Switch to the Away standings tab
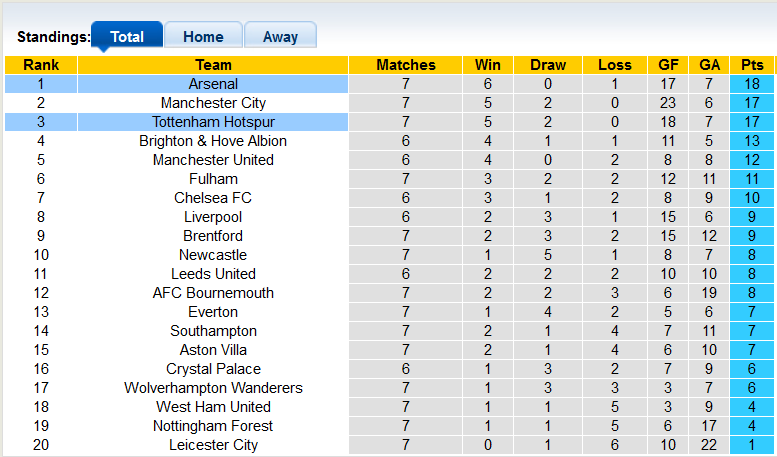 pos(280,37)
